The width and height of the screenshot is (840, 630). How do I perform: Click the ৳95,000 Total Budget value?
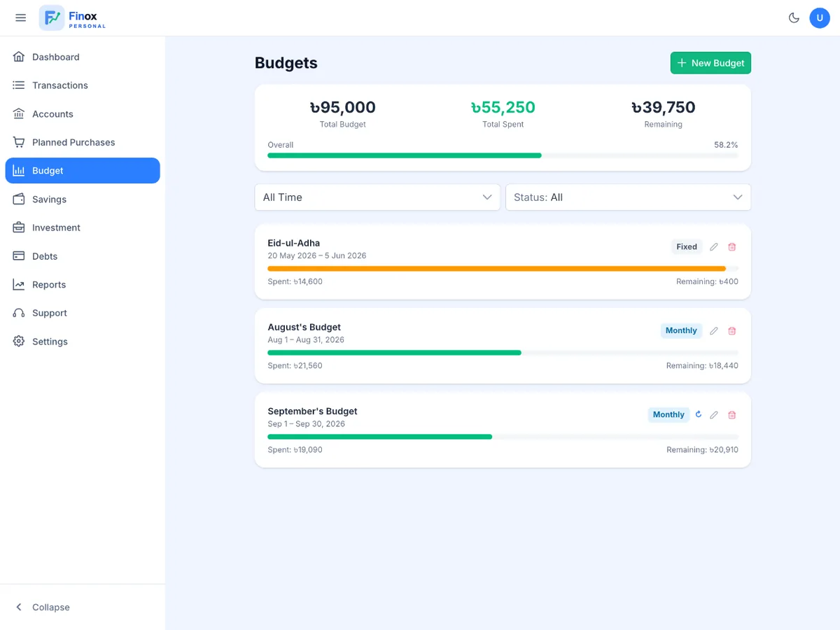(342, 107)
